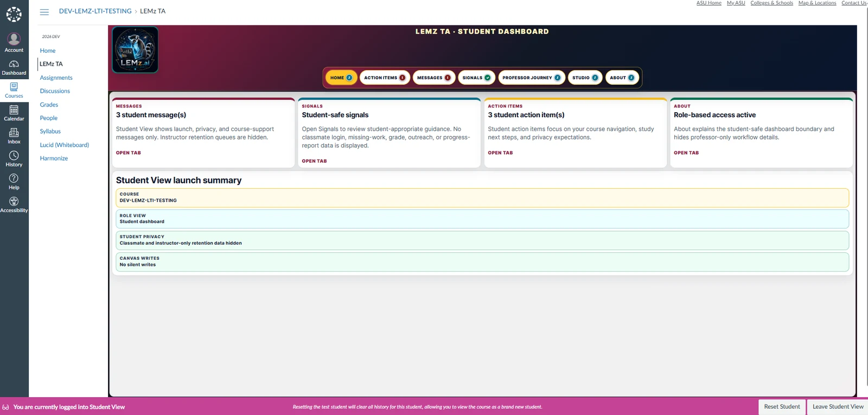Open Accessibility in global navigation

click(14, 205)
